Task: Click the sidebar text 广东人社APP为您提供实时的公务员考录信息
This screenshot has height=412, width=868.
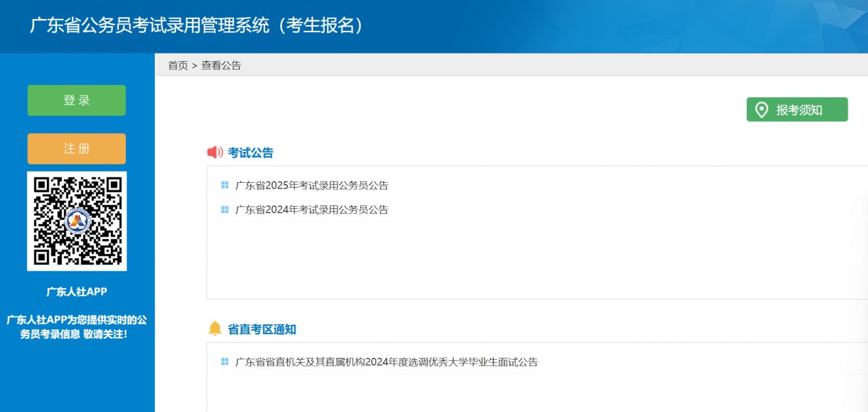Action: point(77,327)
